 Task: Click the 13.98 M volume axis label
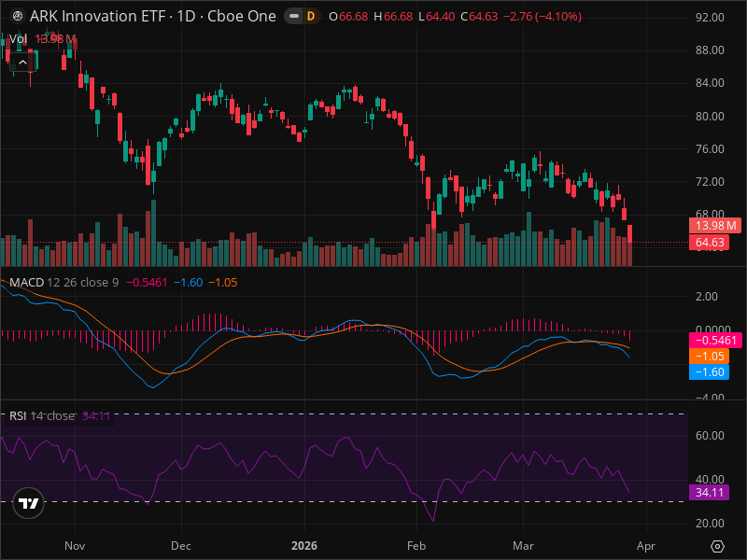coord(715,226)
